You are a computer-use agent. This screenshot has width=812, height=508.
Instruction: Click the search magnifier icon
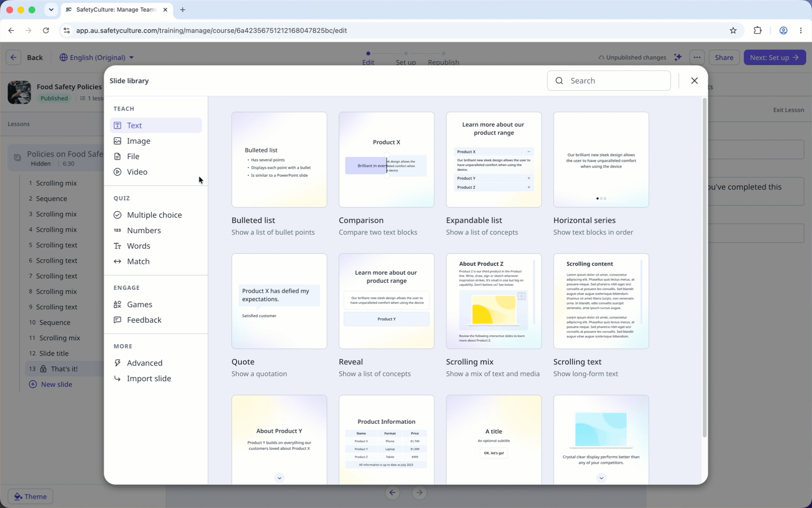coord(559,81)
